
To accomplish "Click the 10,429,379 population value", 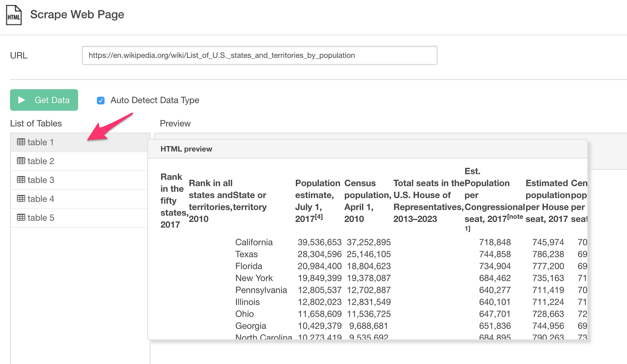I will pos(320,326).
